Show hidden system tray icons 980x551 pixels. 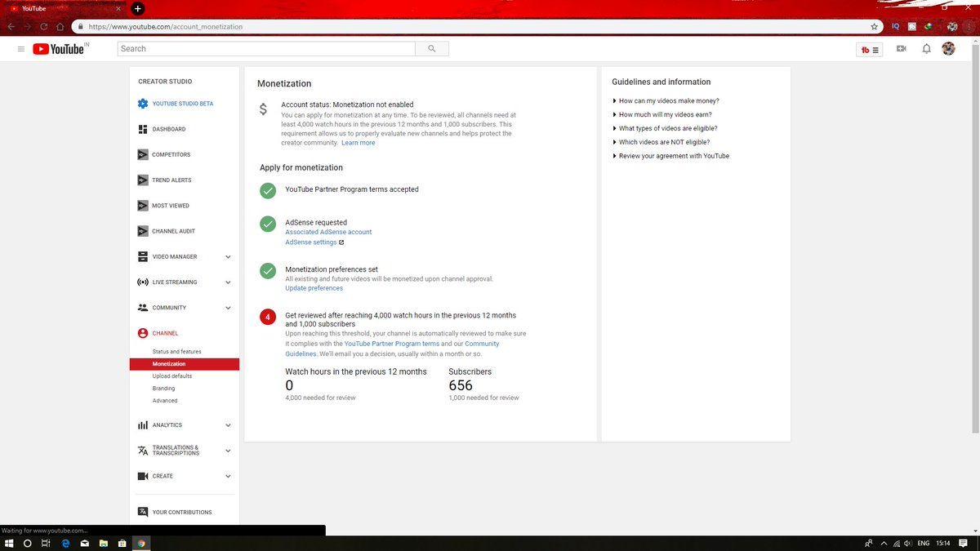click(x=884, y=543)
